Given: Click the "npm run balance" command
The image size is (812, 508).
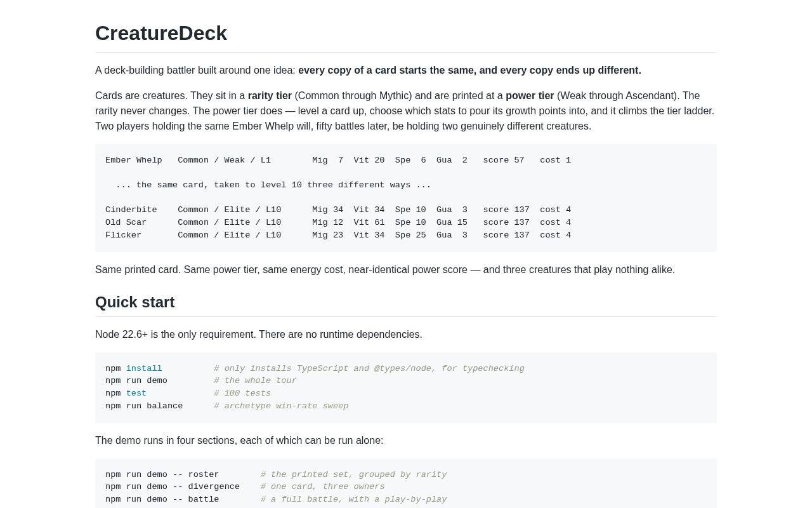Looking at the screenshot, I should coord(144,406).
